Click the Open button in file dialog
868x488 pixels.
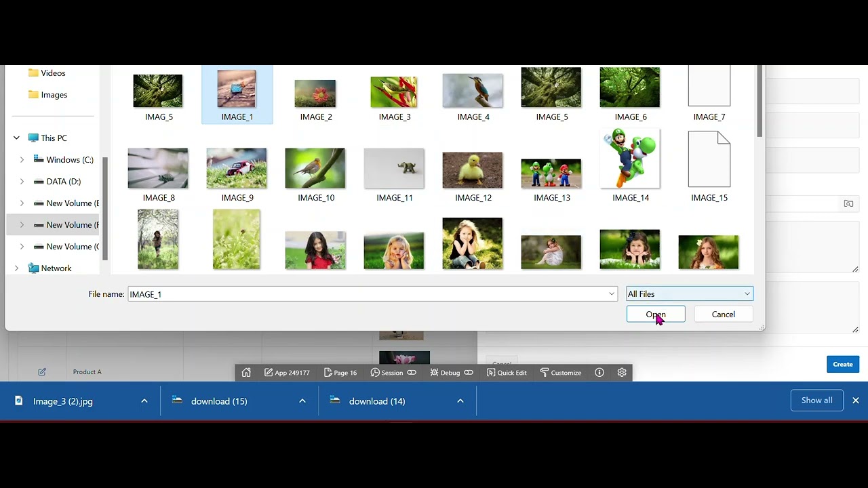[656, 314]
